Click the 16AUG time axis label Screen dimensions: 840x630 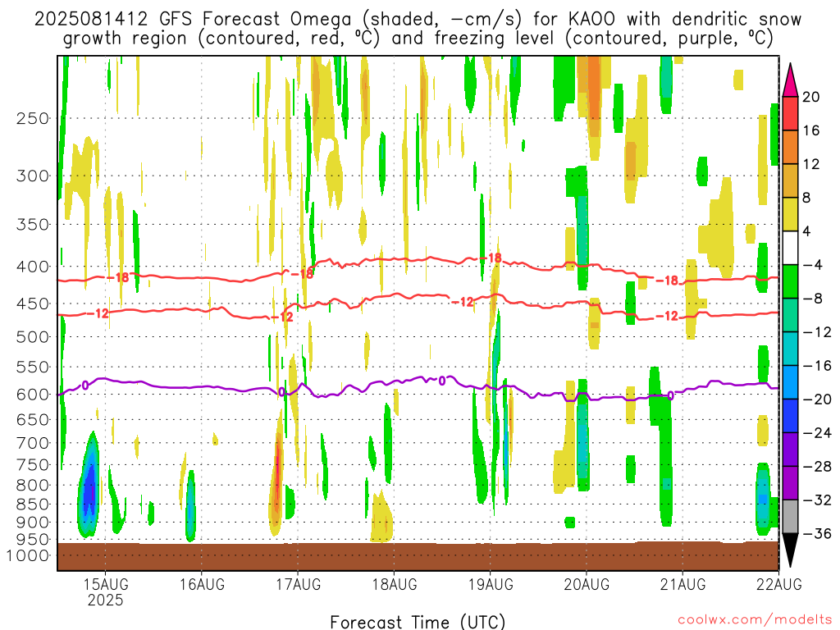tap(202, 583)
